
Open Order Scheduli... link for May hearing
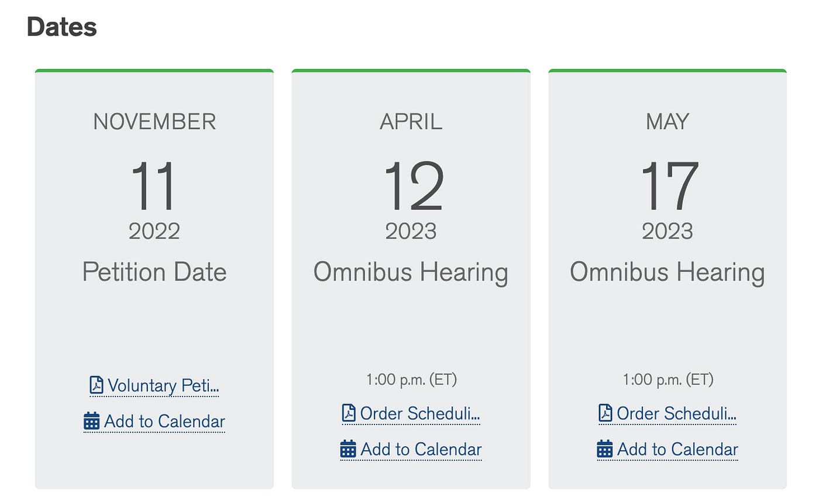(677, 414)
